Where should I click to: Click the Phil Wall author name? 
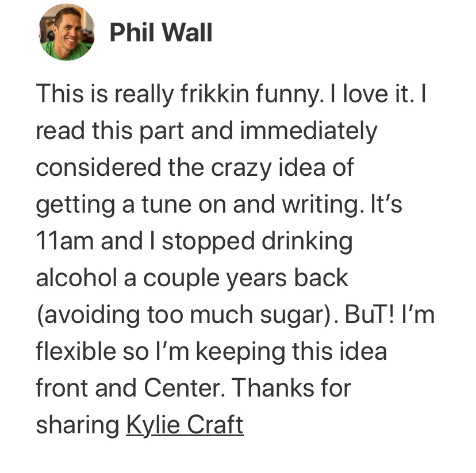(161, 33)
